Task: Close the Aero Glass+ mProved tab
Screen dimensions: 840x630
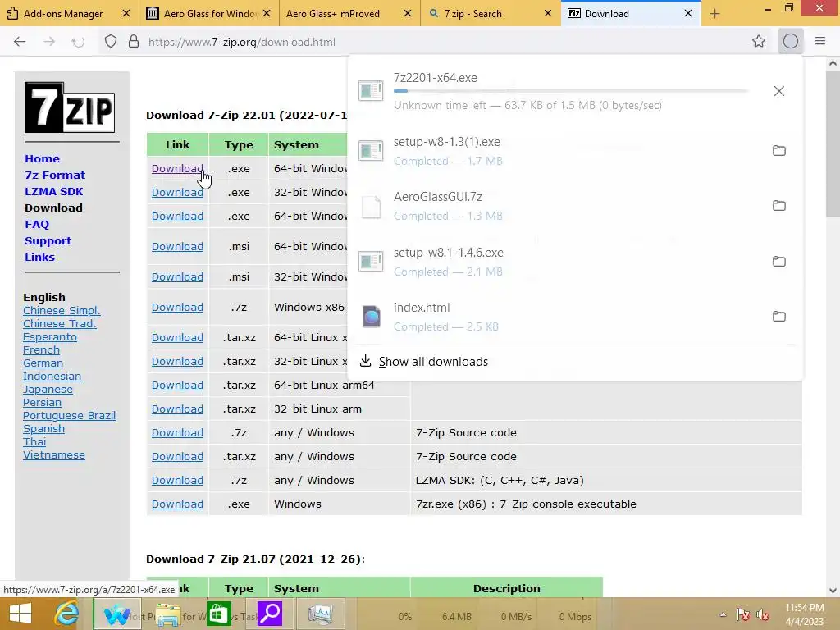Action: (x=407, y=13)
